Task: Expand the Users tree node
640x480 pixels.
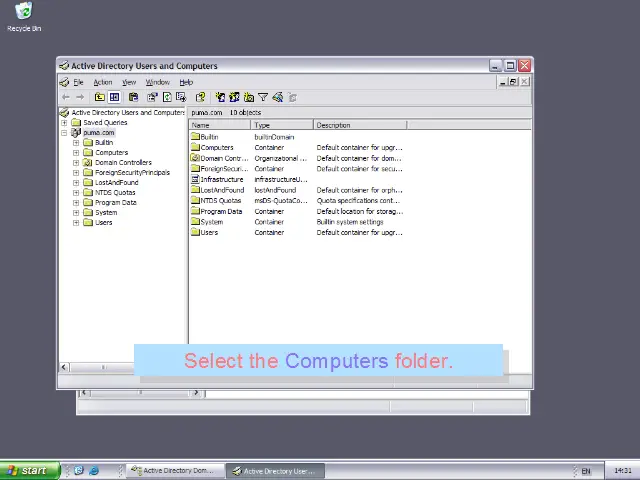Action: [76, 222]
